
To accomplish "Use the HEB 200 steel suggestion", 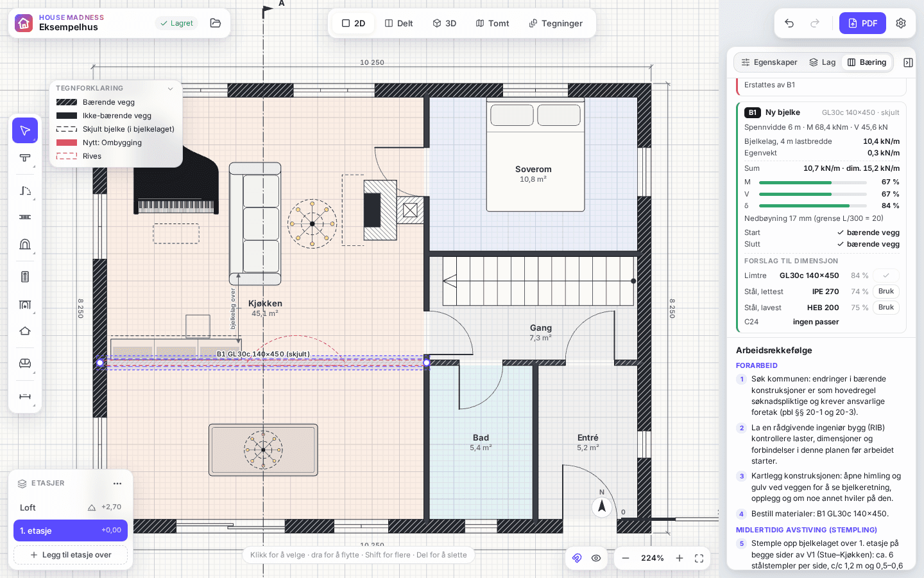I will point(886,308).
